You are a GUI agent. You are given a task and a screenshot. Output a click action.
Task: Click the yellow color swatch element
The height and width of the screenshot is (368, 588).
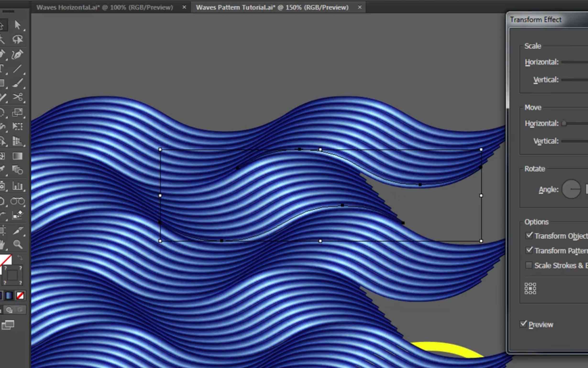[x=445, y=350]
